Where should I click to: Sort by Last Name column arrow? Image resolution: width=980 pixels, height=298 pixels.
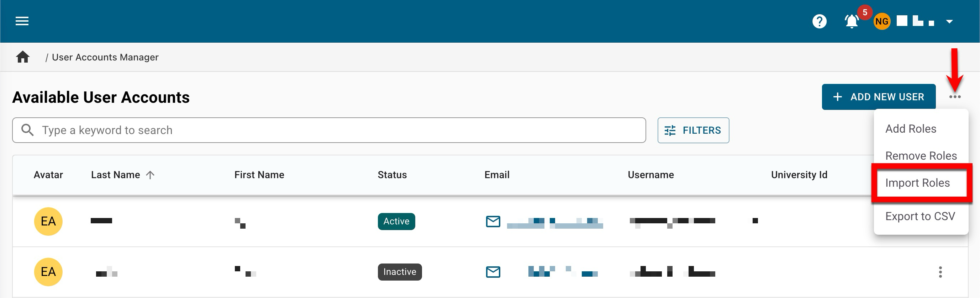pos(150,175)
